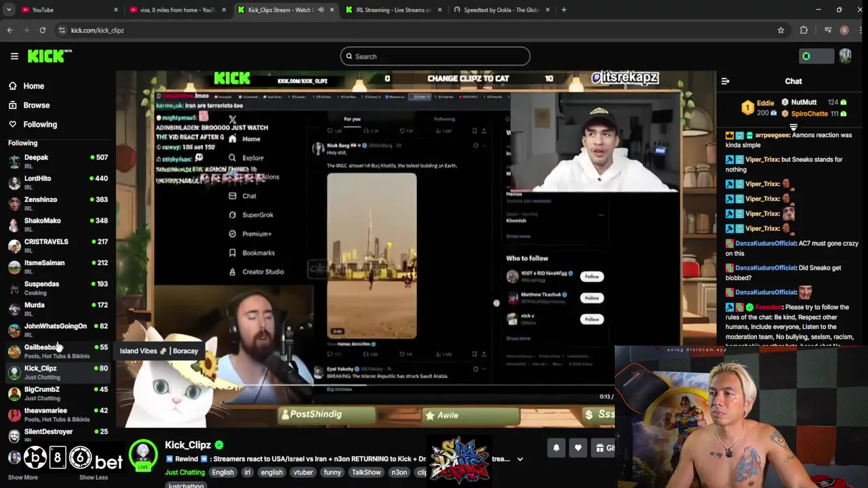Open Following in Kick sidebar
Screen dimensions: 868x488
[40, 124]
